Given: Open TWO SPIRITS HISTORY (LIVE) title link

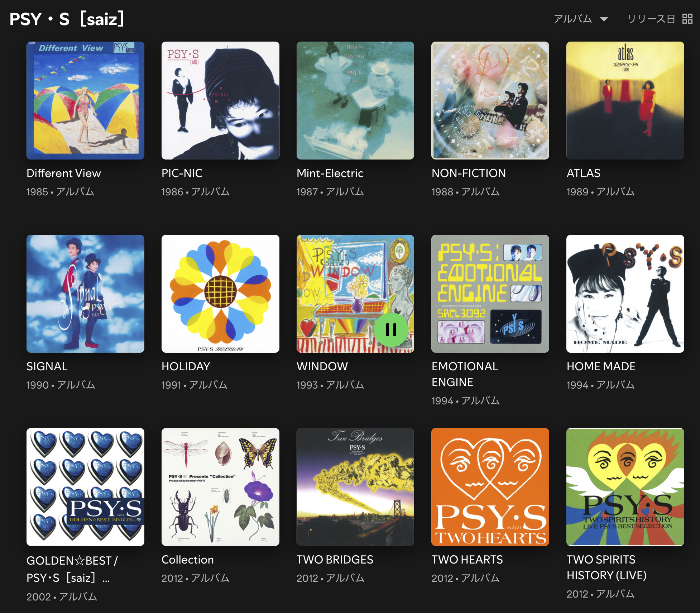Looking at the screenshot, I should pos(606,567).
